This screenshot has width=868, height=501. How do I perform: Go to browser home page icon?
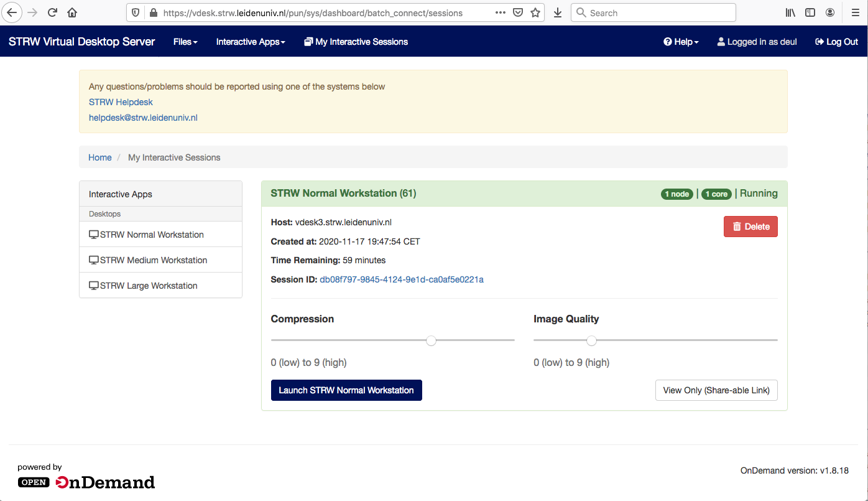click(72, 12)
